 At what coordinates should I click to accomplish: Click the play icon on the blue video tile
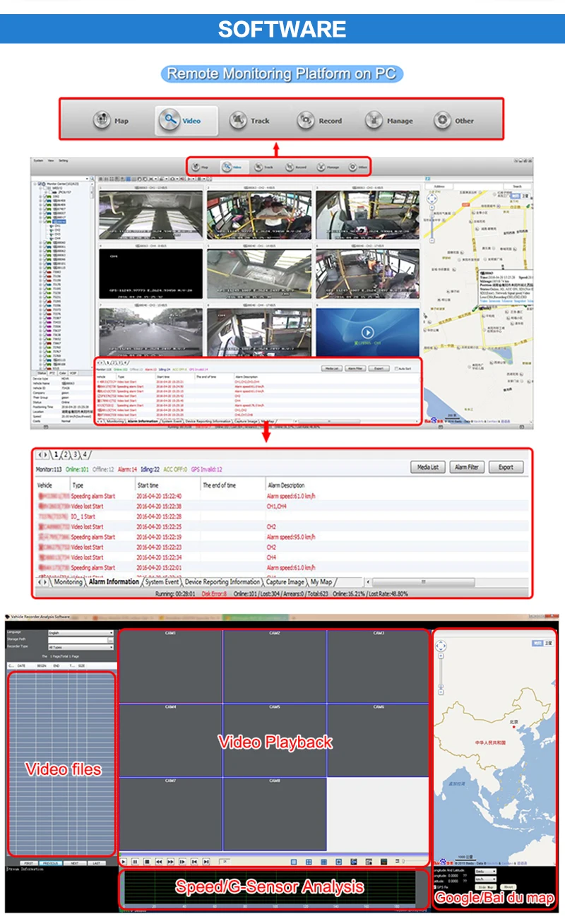click(x=367, y=332)
